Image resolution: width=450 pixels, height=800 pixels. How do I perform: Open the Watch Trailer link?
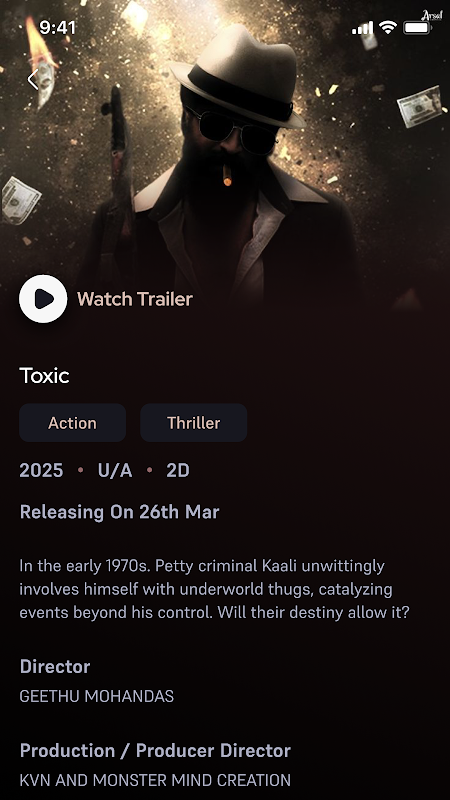pos(135,299)
